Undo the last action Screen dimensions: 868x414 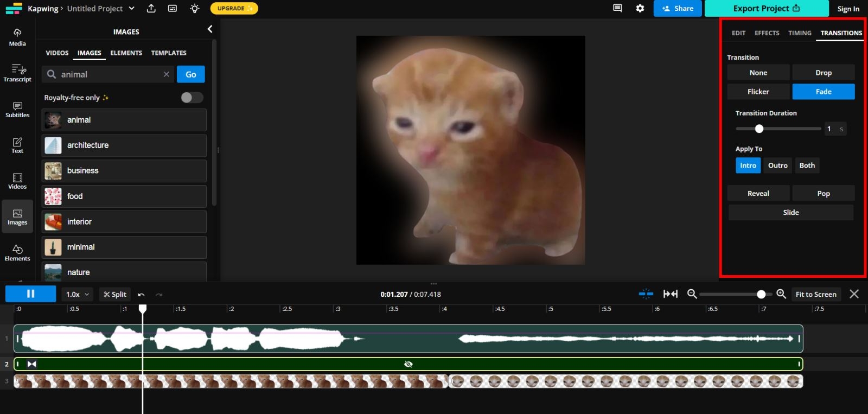pyautogui.click(x=141, y=295)
